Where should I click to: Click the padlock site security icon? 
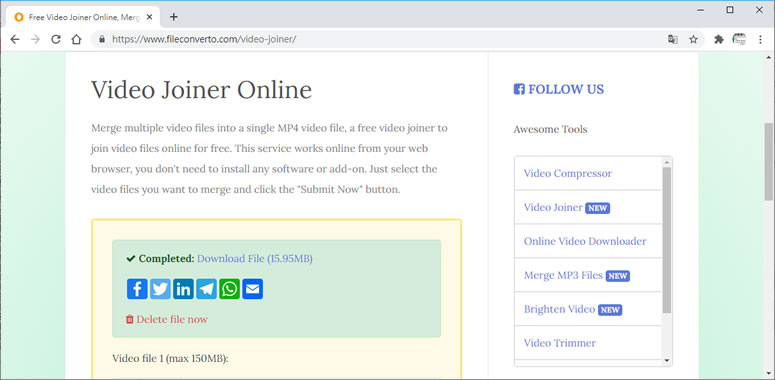(x=102, y=40)
